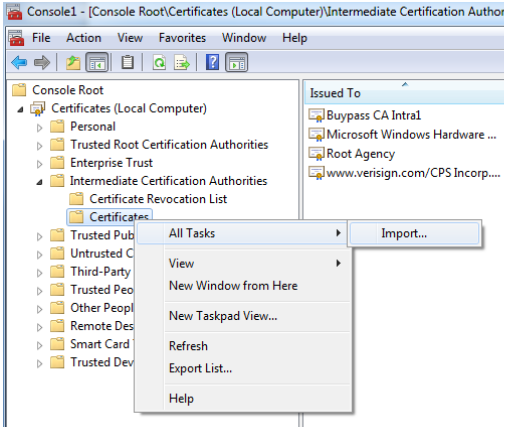The height and width of the screenshot is (433, 507).
Task: Click the Certificates (Local Computer) snap-in icon
Action: (38, 109)
